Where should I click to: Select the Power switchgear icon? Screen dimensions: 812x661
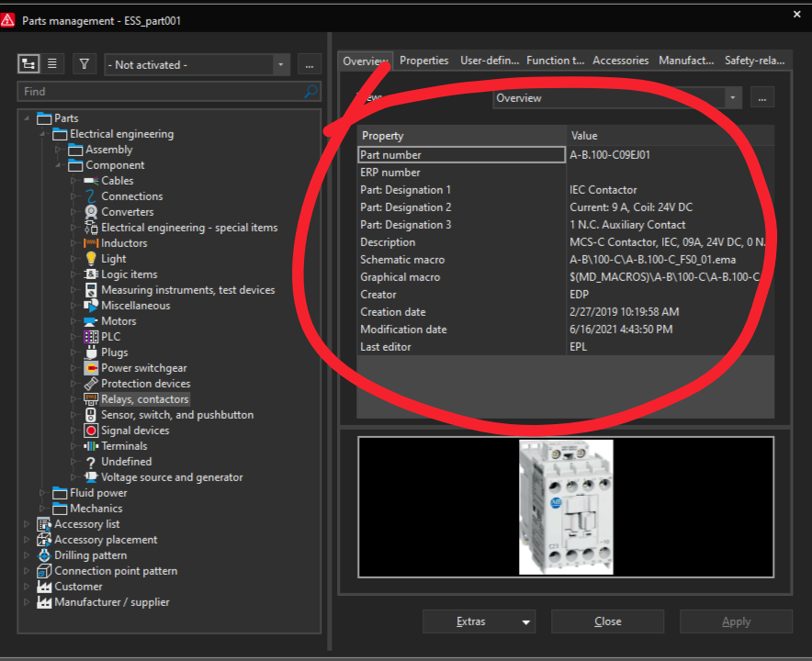[x=91, y=368]
